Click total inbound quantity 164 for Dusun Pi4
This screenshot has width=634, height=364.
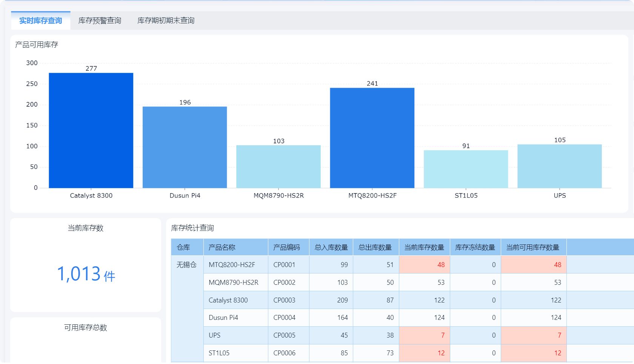coord(342,318)
